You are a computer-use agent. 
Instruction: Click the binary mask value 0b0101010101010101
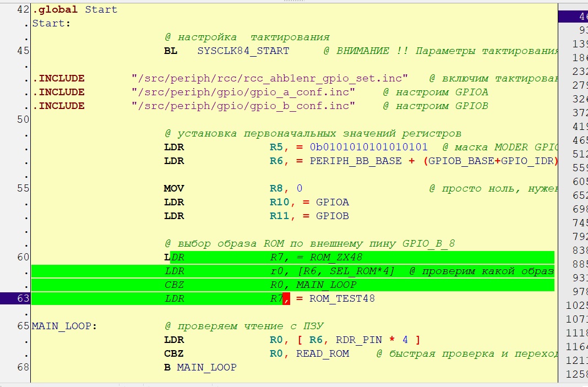pos(369,147)
